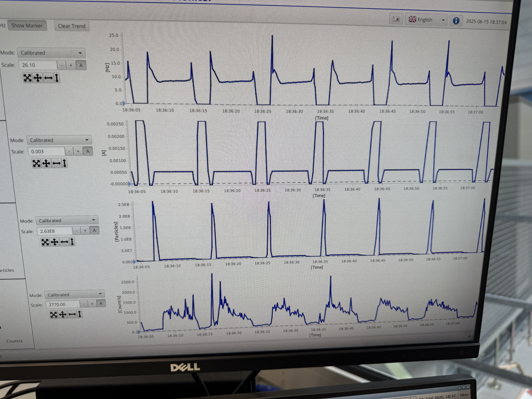Toggle auto-scale 'A' for Particles chart
532x399 pixels.
(x=95, y=231)
